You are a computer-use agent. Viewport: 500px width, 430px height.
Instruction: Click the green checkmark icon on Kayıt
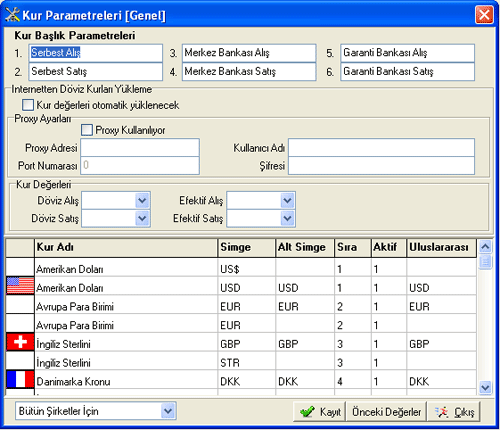coord(307,412)
